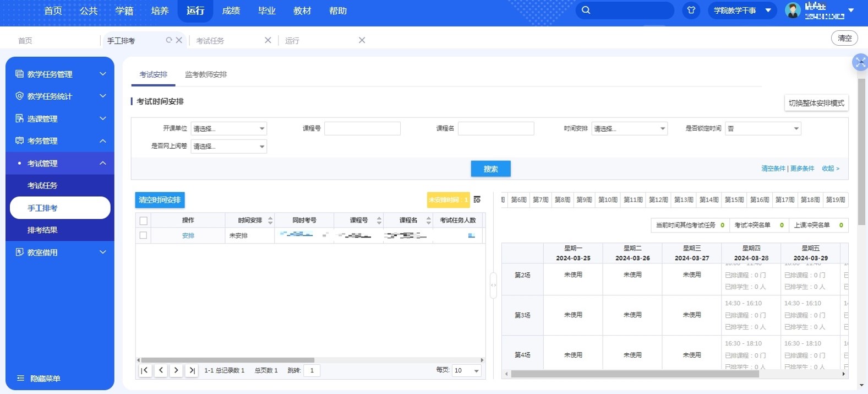
Task: Open the 是否网上阅卷 dropdown
Action: (x=229, y=147)
